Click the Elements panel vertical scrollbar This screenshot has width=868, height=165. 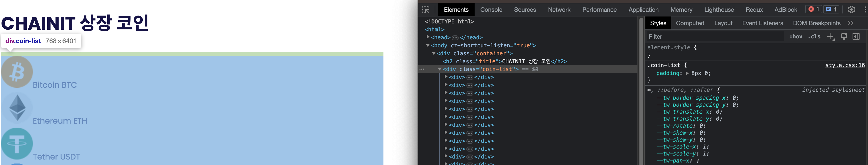click(641, 91)
